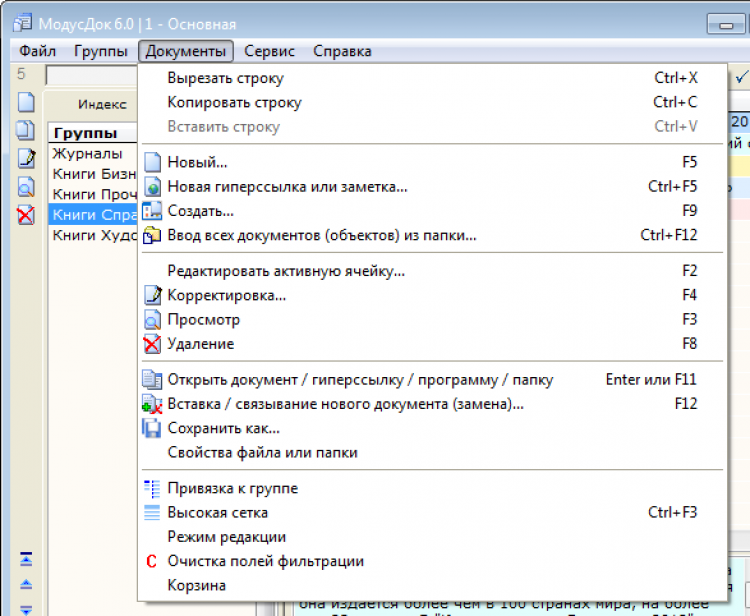Choose Вырезать строку from the menu
The width and height of the screenshot is (750, 616).
pyautogui.click(x=432, y=78)
